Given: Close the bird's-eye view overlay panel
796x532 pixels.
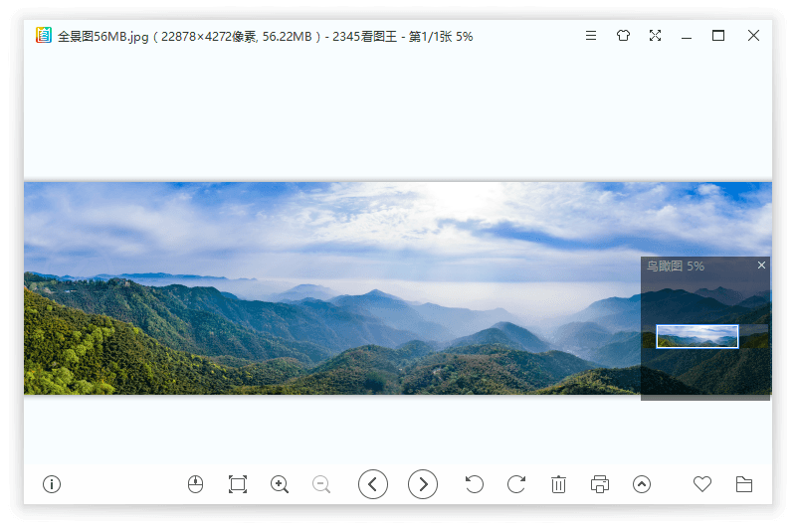Looking at the screenshot, I should click(762, 266).
